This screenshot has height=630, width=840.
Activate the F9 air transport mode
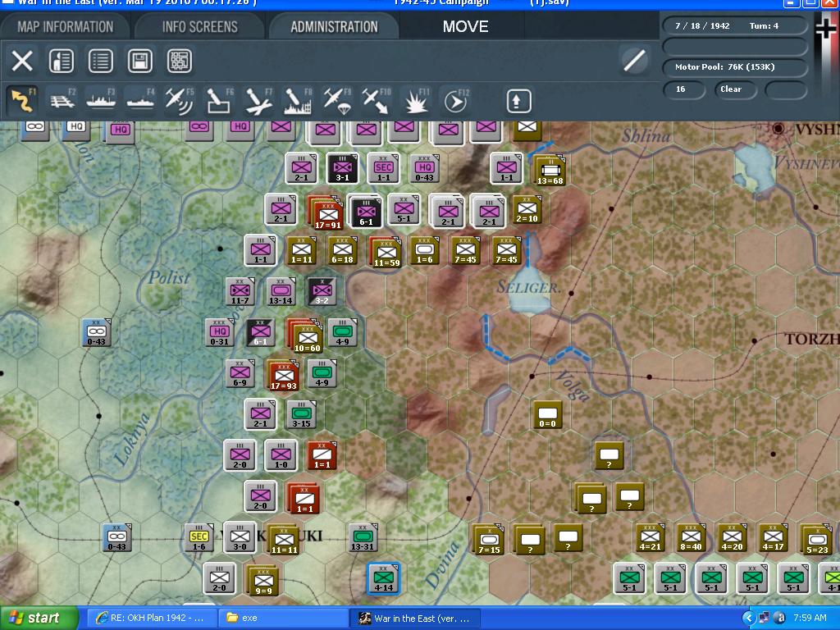point(337,101)
